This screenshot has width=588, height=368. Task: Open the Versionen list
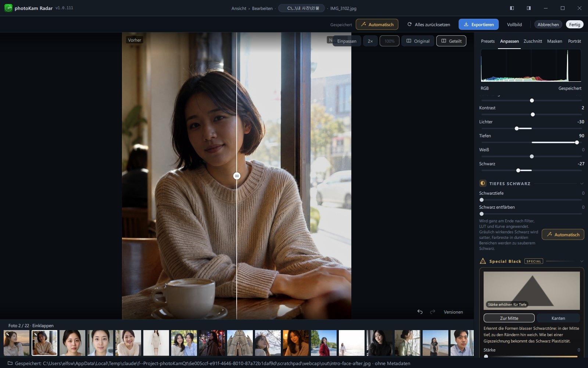tap(453, 312)
